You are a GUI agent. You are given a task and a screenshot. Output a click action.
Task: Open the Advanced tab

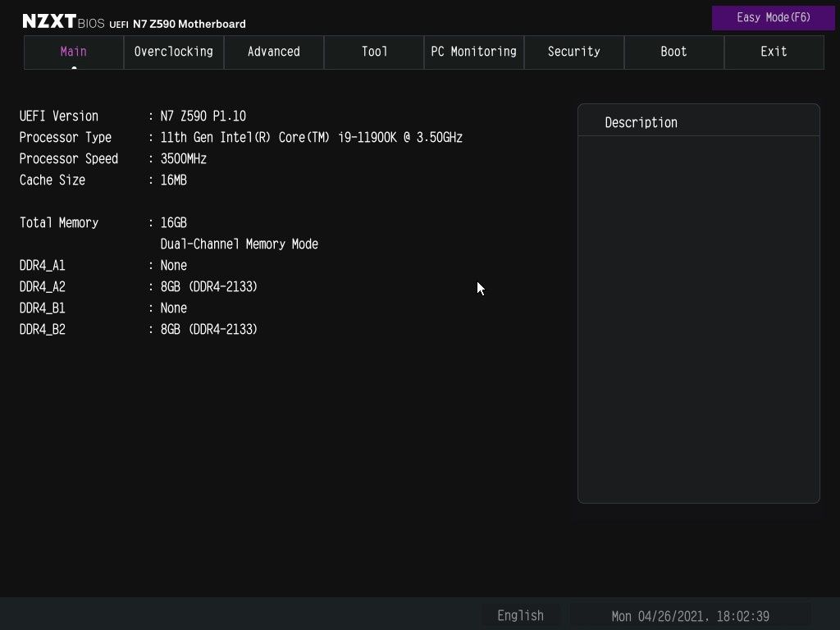click(274, 52)
